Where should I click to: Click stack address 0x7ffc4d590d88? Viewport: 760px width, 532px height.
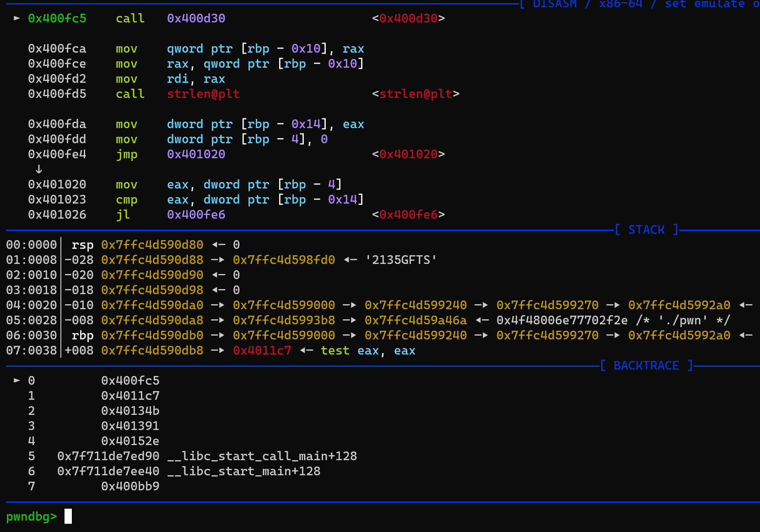click(x=152, y=260)
